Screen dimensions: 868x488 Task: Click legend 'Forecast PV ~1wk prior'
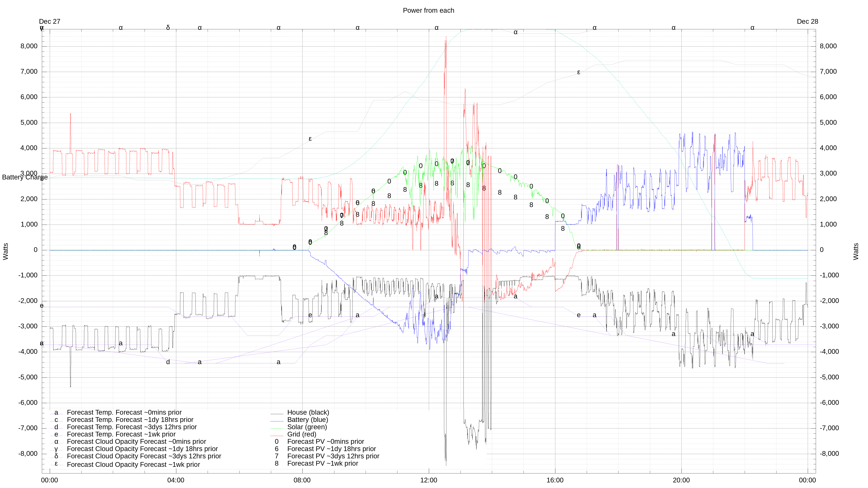pyautogui.click(x=322, y=464)
